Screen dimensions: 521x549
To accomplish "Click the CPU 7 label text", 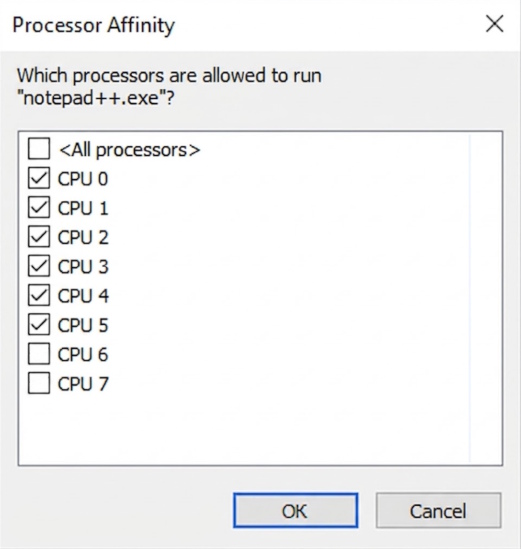I will tap(83, 384).
